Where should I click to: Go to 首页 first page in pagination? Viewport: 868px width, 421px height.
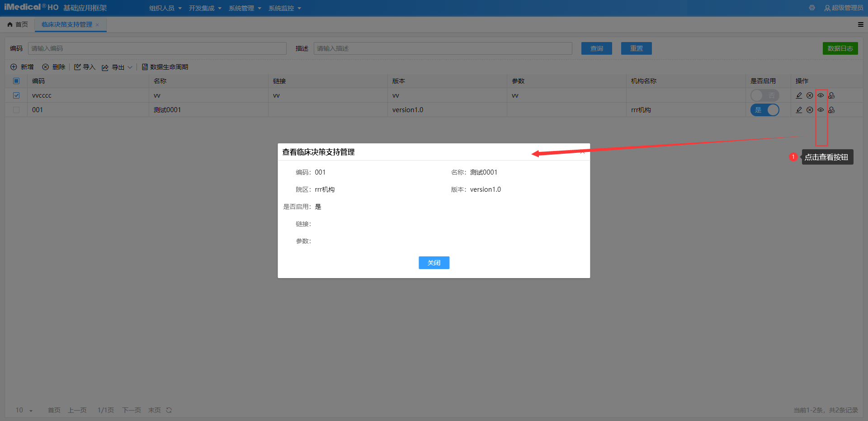[54, 410]
